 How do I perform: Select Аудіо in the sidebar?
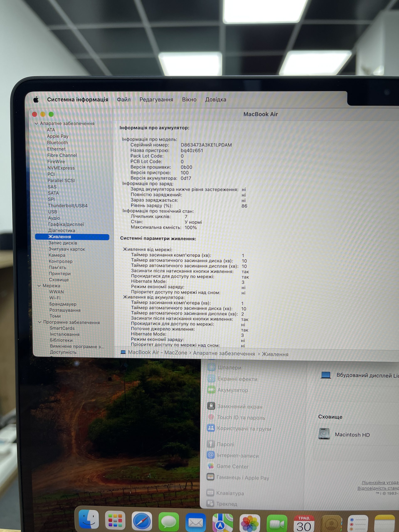tap(54, 218)
